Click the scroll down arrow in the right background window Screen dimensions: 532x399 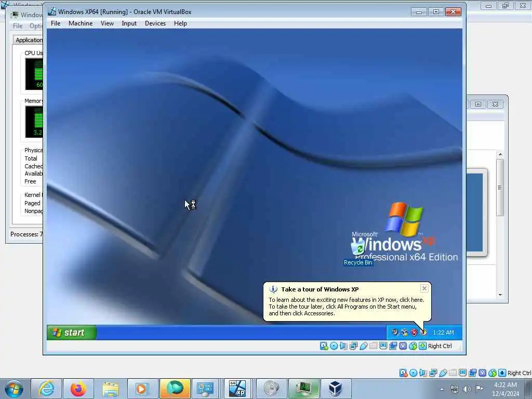coord(500,295)
